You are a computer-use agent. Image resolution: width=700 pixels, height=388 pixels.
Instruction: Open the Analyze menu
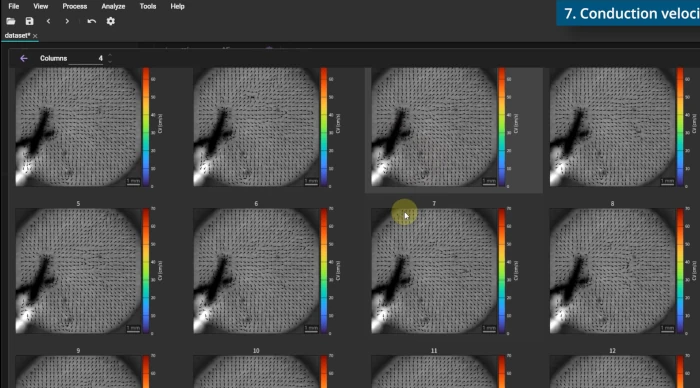(113, 6)
